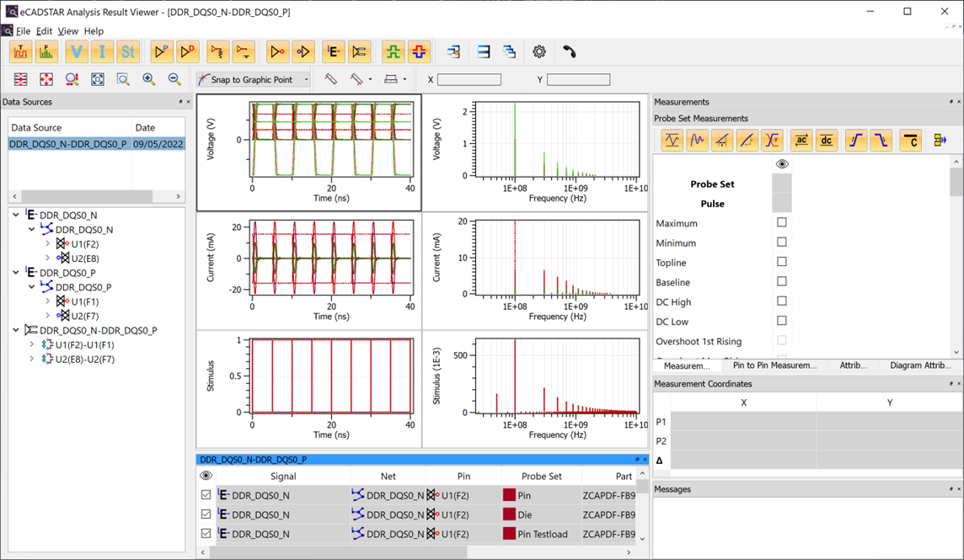The image size is (964, 560).
Task: Toggle the frequency spectrum view icon
Action: (x=46, y=52)
